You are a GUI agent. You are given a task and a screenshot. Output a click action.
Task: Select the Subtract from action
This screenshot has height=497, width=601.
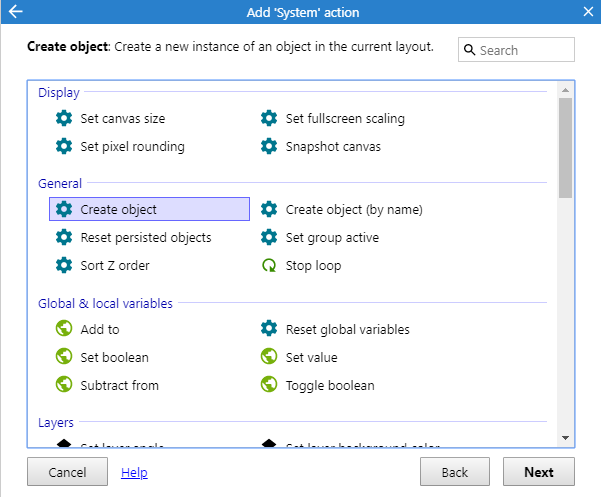[x=119, y=386]
